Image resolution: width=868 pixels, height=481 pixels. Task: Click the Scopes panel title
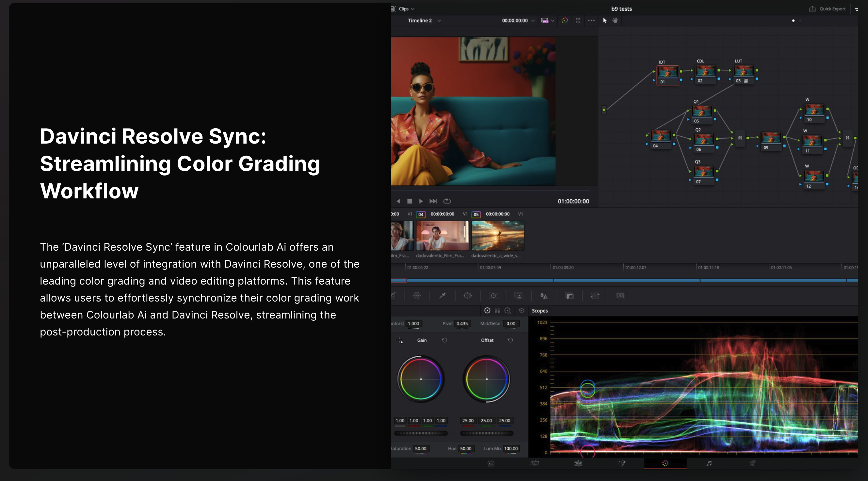tap(540, 311)
